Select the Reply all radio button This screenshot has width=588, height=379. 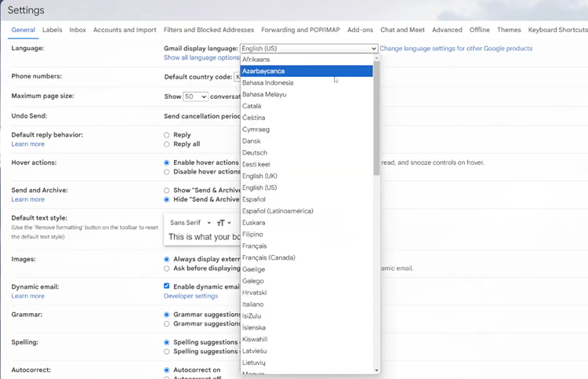(166, 144)
